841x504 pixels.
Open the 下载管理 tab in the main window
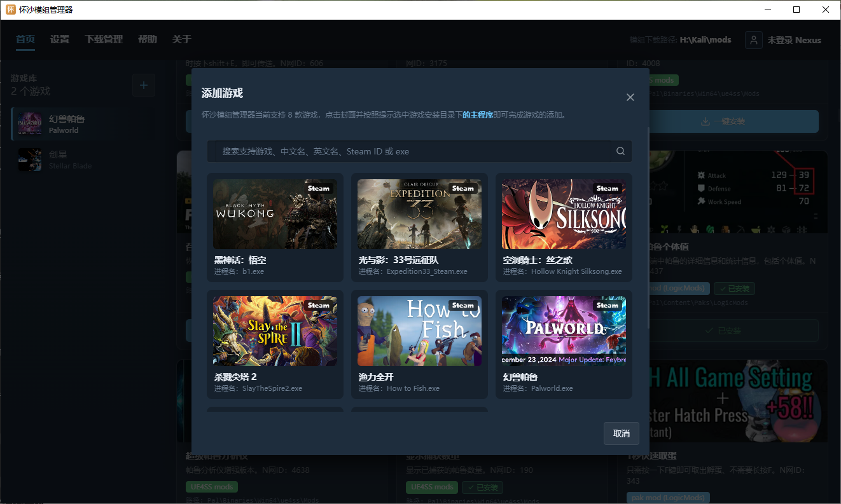click(x=104, y=39)
